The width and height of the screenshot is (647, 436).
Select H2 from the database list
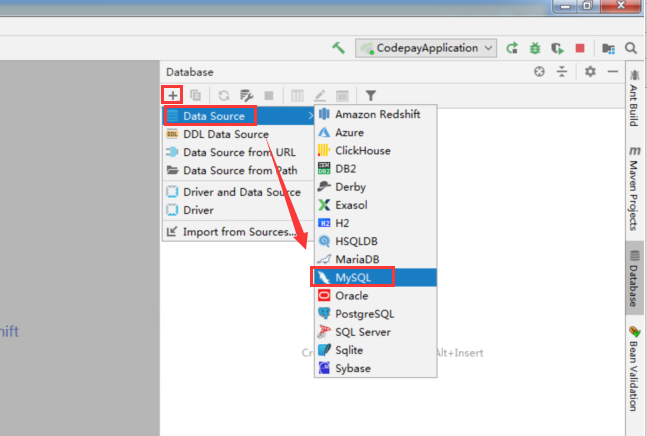click(x=375, y=223)
